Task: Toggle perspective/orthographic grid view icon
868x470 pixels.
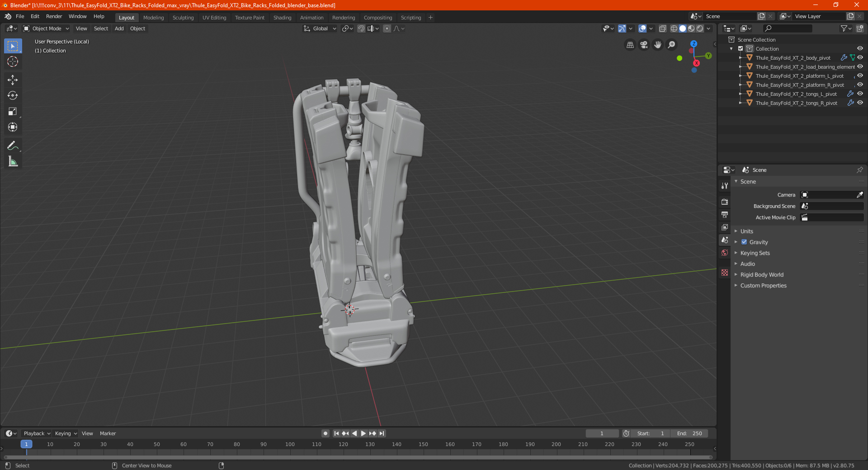Action: (x=630, y=45)
